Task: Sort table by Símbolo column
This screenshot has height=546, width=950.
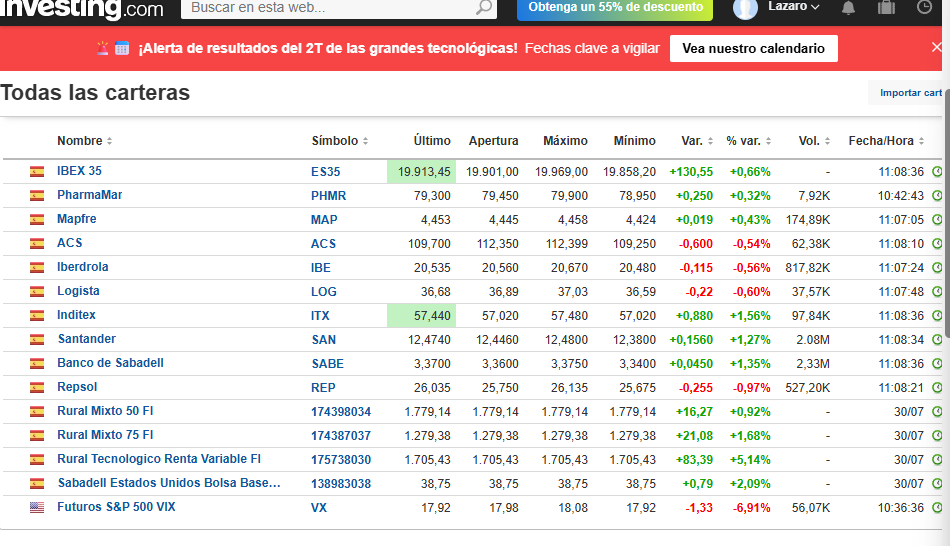Action: [339, 141]
